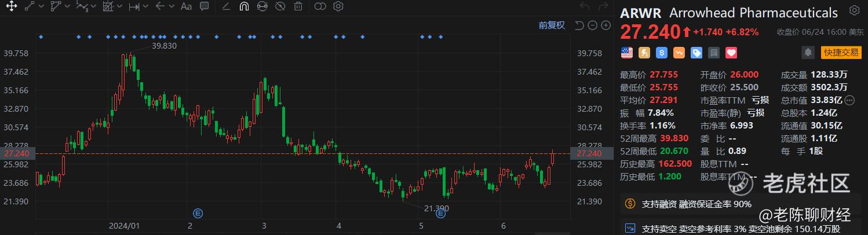Click the 开盘价 26.000 value
Image resolution: width=868 pixels, height=235 pixels.
[744, 75]
